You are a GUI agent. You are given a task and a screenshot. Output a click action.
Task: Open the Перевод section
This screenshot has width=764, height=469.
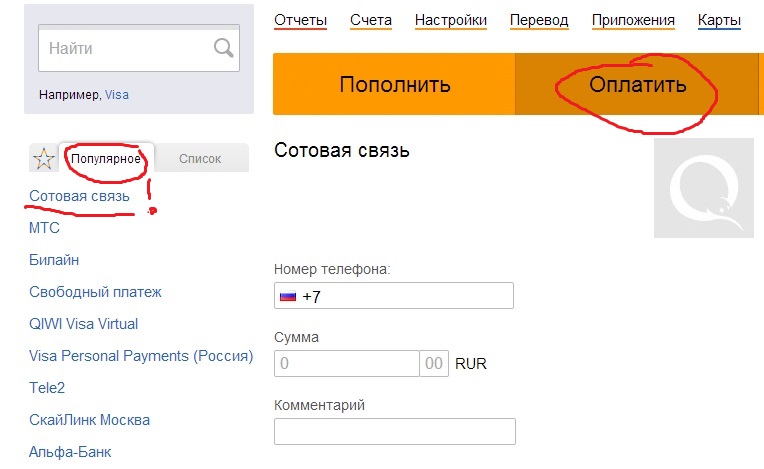(x=539, y=20)
